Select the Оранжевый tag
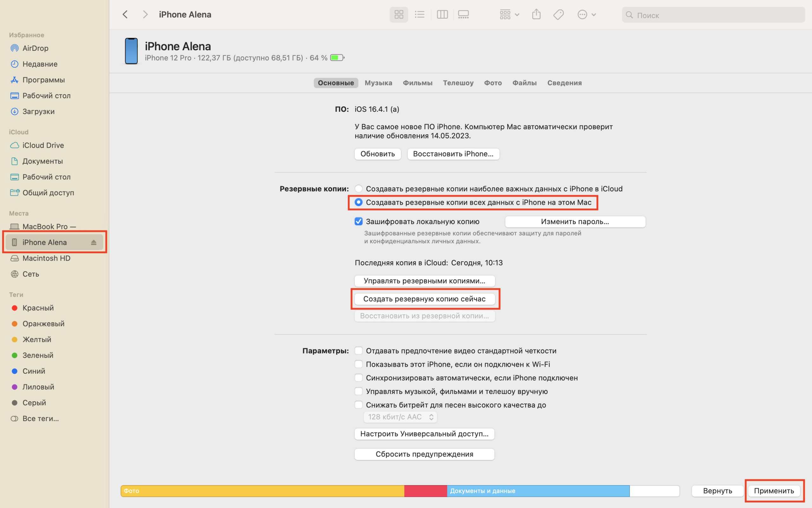Image resolution: width=812 pixels, height=508 pixels. coord(54,324)
